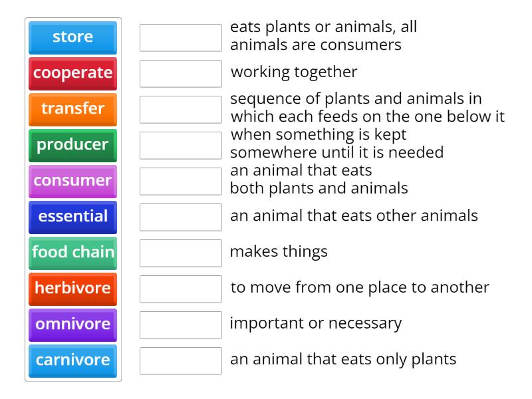Click the slot next to "an animal that eats only plants"

click(180, 361)
